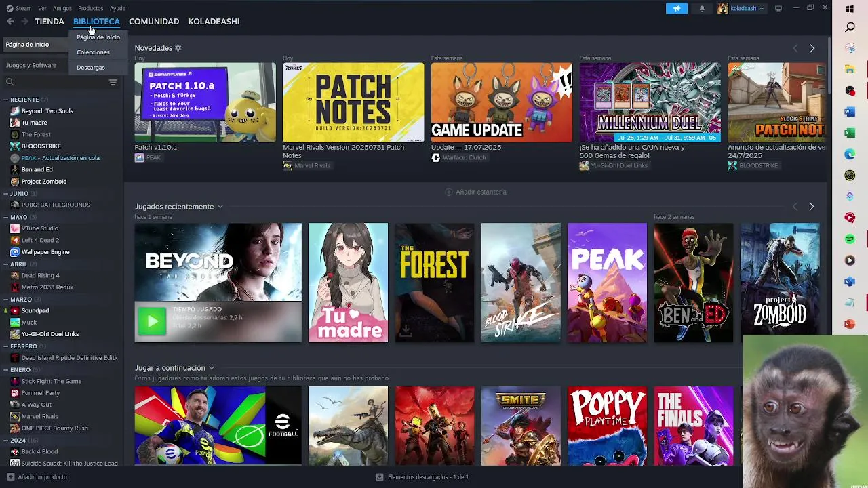The width and height of the screenshot is (868, 488).
Task: Open Spotify from the taskbar
Action: (850, 239)
